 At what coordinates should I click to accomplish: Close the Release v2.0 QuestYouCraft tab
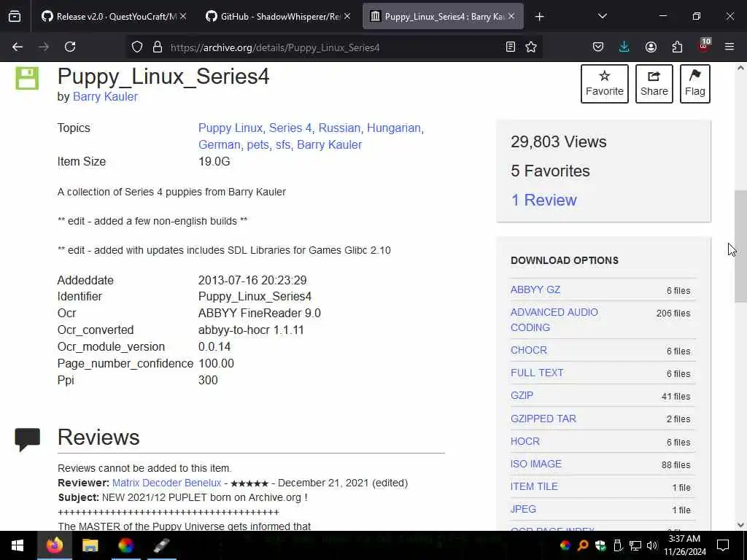pyautogui.click(x=183, y=16)
